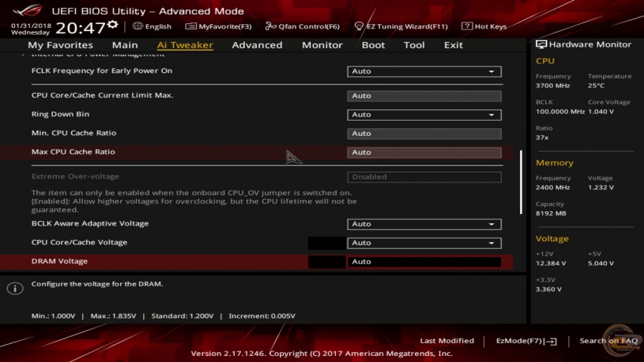Click the 2400 MHz memory frequency value

click(553, 188)
